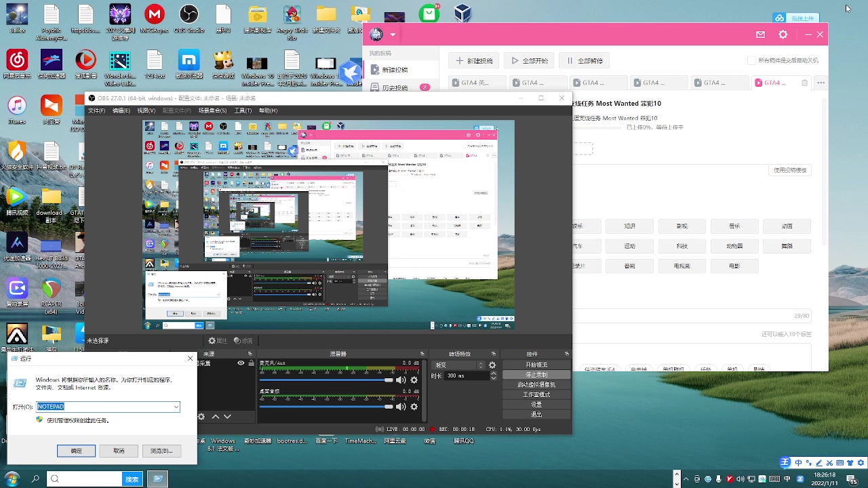This screenshot has width=868, height=488.
Task: Open OBS Edit menu (编辑)
Action: (x=121, y=110)
